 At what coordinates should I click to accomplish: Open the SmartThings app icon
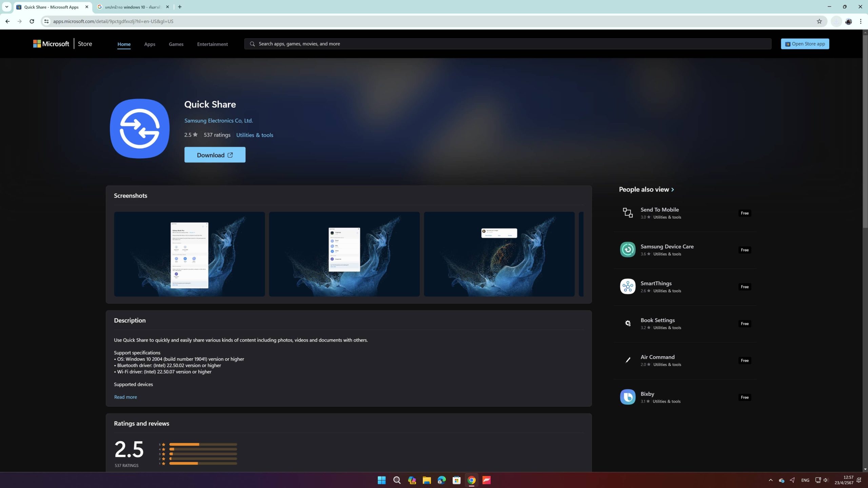pos(628,287)
